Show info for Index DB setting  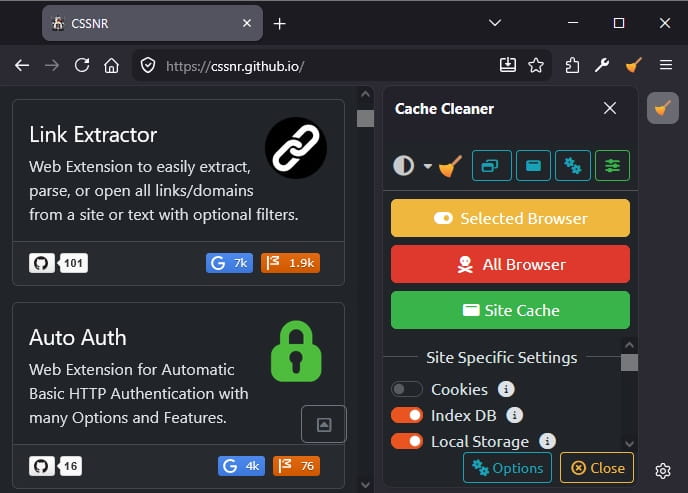click(515, 415)
